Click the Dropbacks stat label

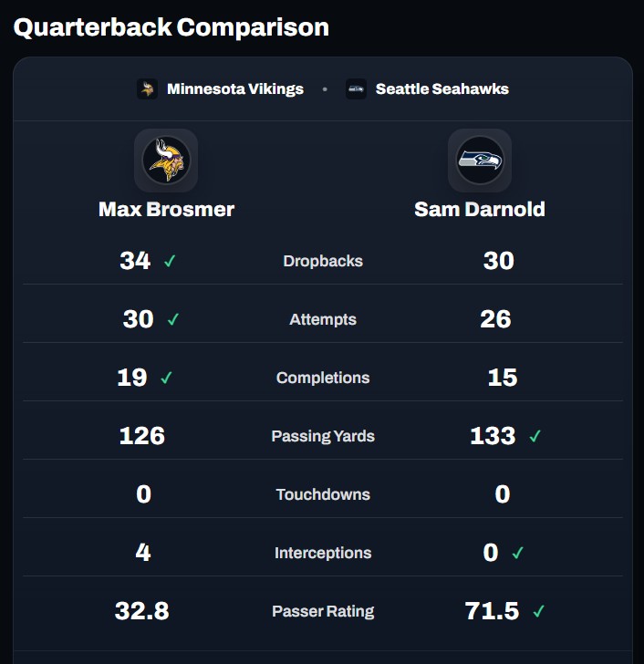(x=323, y=261)
